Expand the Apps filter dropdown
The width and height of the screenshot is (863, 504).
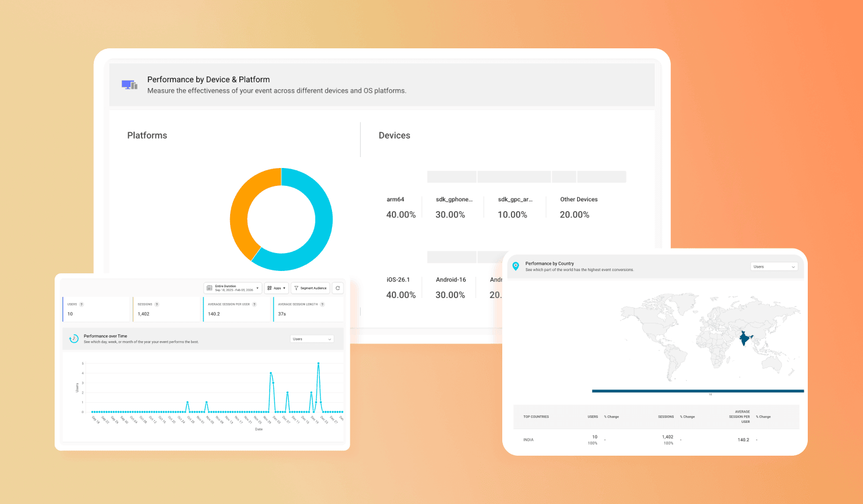[277, 288]
